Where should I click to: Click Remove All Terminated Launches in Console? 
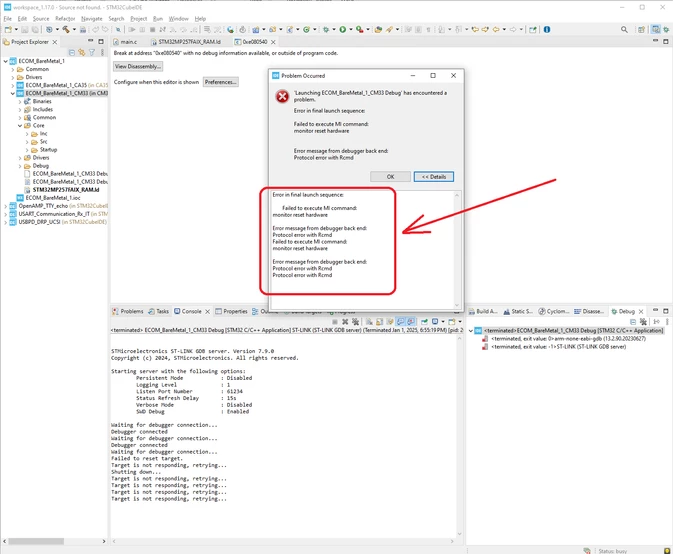pyautogui.click(x=355, y=321)
